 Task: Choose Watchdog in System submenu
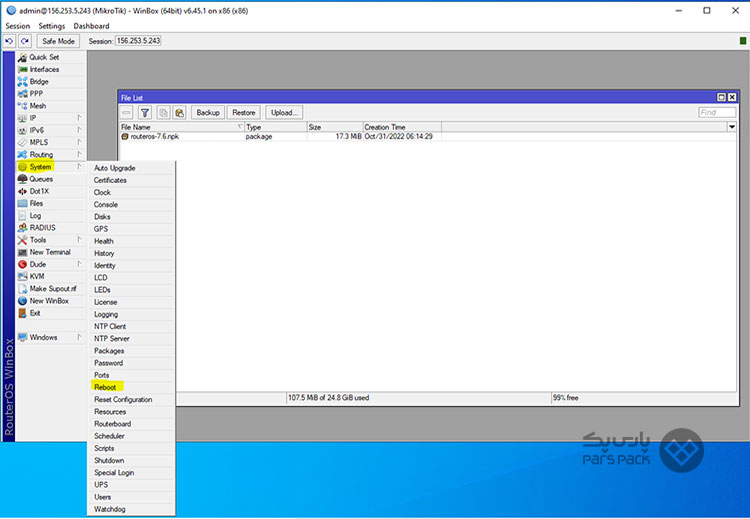131,509
